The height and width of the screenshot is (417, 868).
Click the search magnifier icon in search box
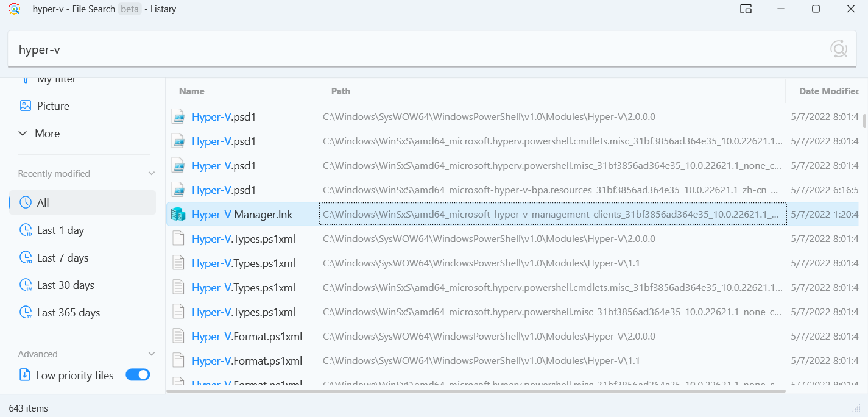(839, 49)
